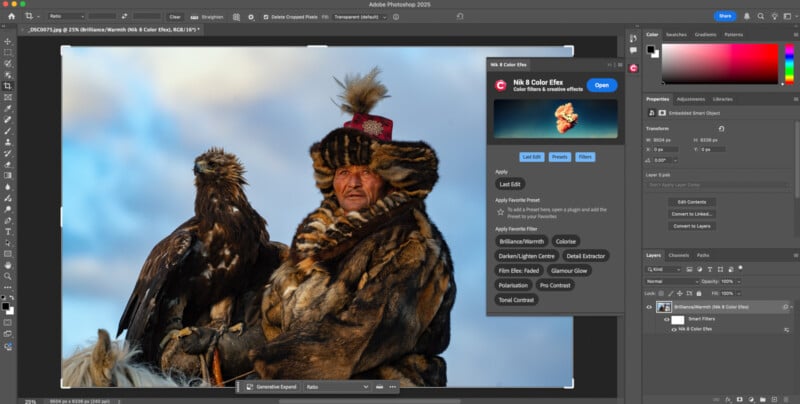The image size is (800, 404).
Task: Switch to the Swatches tab
Action: (677, 34)
